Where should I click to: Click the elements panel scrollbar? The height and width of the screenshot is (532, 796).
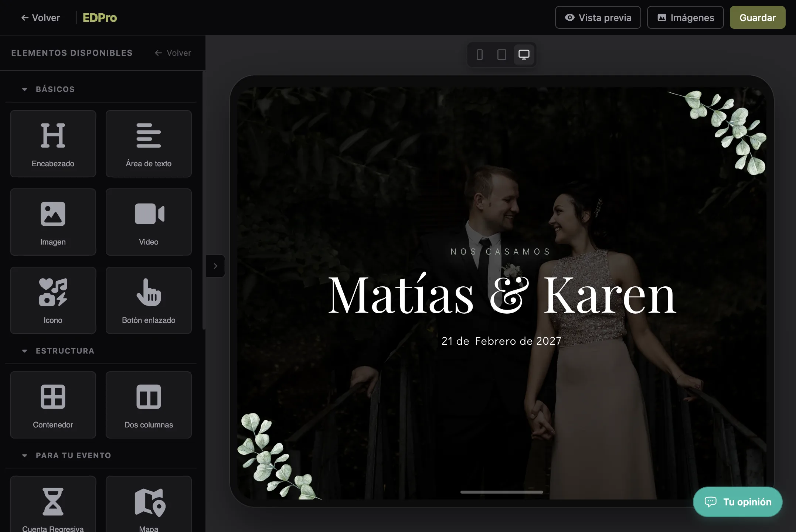click(204, 199)
